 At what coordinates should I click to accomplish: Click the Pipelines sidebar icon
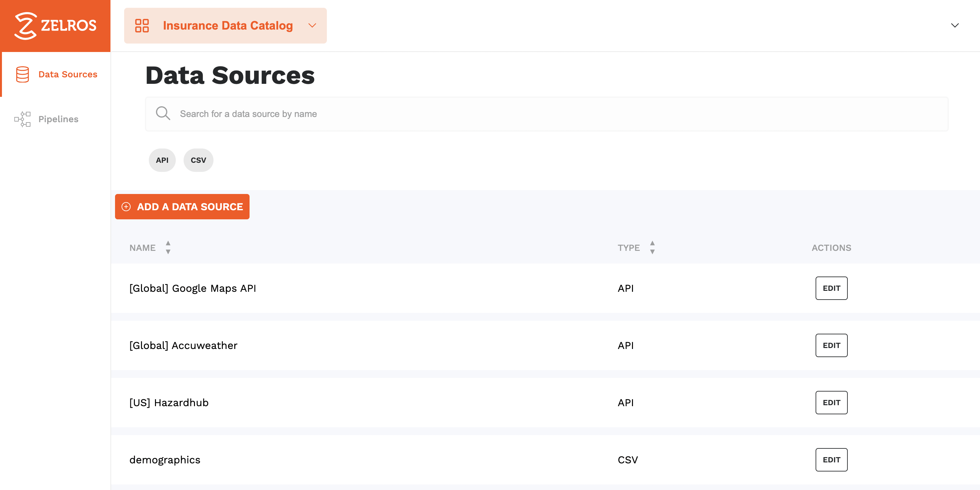pos(22,119)
